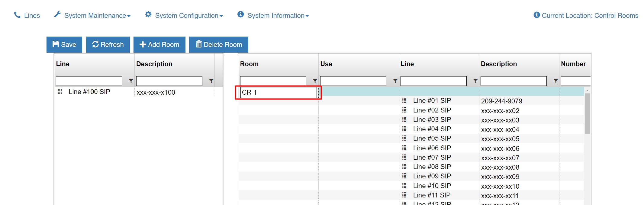The width and height of the screenshot is (644, 205).
Task: Select description xxx-xxx-xx05
Action: (x=500, y=139)
